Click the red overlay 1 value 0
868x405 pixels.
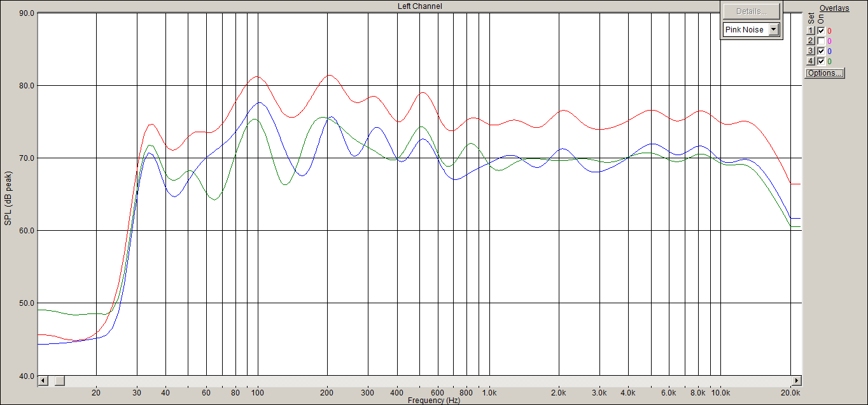[x=829, y=31]
